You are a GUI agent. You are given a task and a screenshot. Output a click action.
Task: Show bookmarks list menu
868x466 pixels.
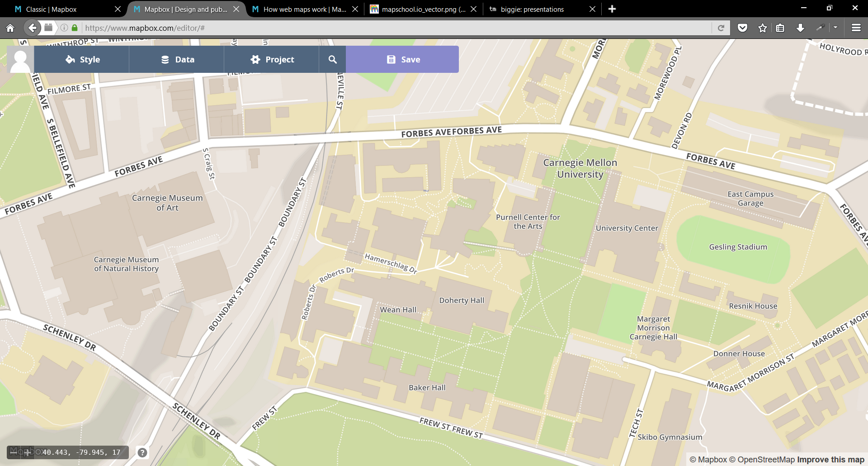tap(780, 28)
